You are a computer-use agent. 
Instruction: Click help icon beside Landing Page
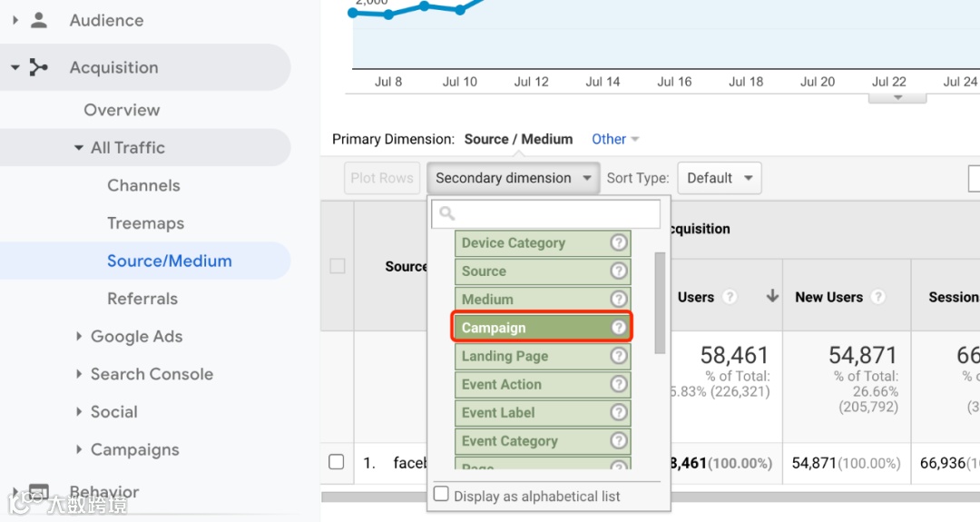tap(619, 357)
